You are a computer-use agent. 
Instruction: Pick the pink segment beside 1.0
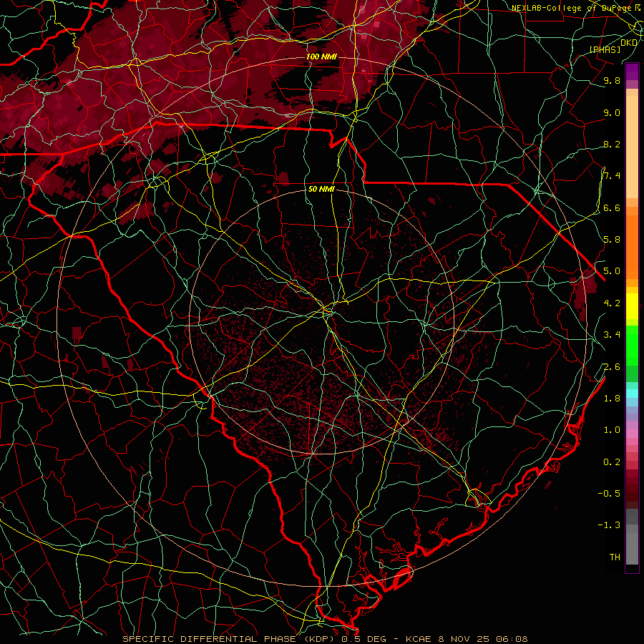(632, 433)
